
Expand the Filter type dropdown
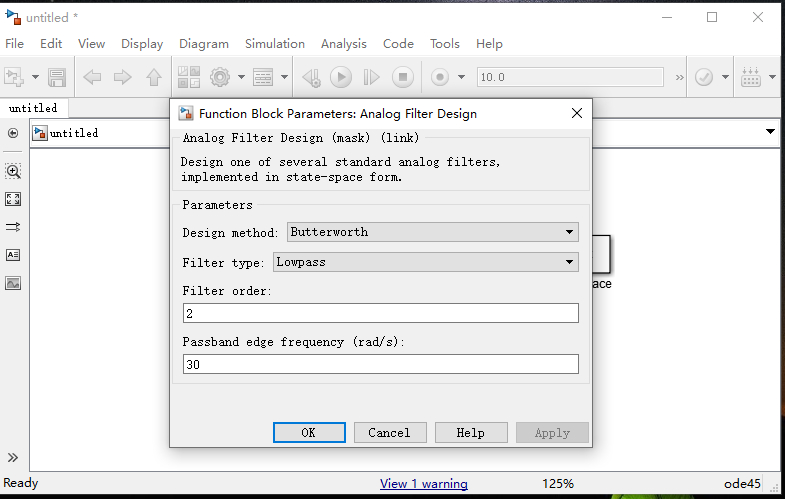click(x=427, y=262)
